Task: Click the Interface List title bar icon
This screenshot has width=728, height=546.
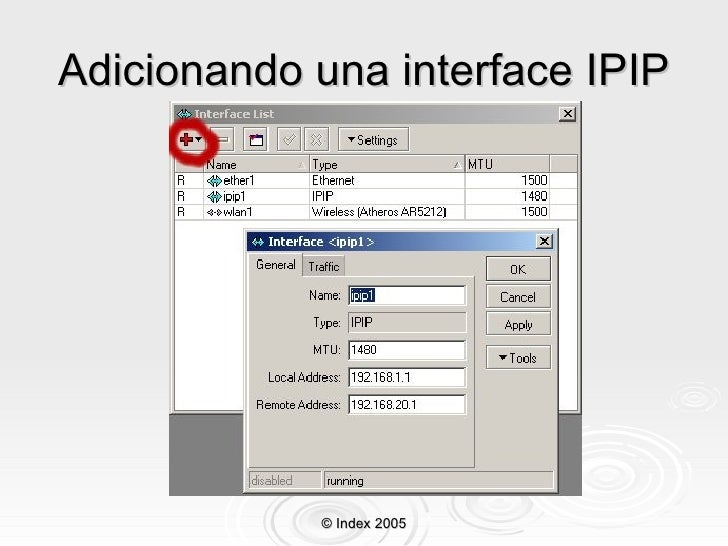Action: [x=184, y=114]
